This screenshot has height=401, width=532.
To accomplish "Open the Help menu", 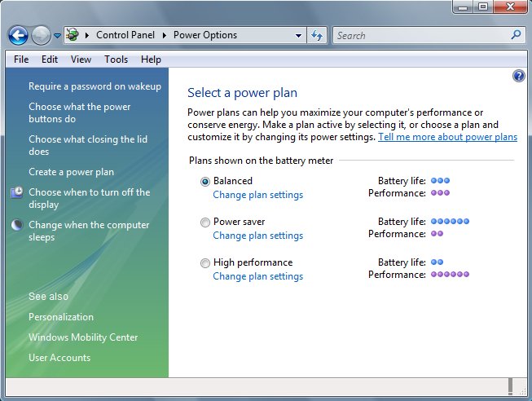I will [x=151, y=59].
